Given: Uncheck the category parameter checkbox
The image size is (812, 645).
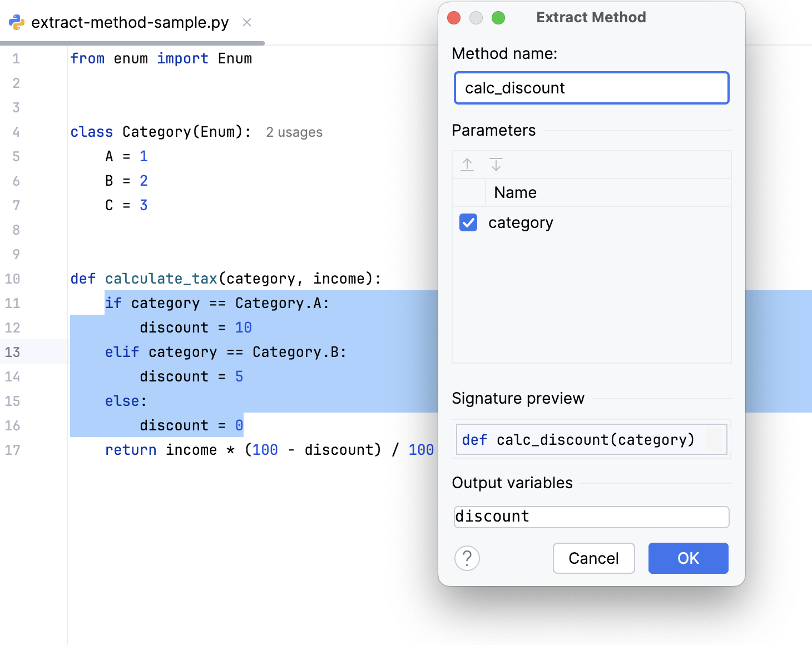Looking at the screenshot, I should pos(468,222).
